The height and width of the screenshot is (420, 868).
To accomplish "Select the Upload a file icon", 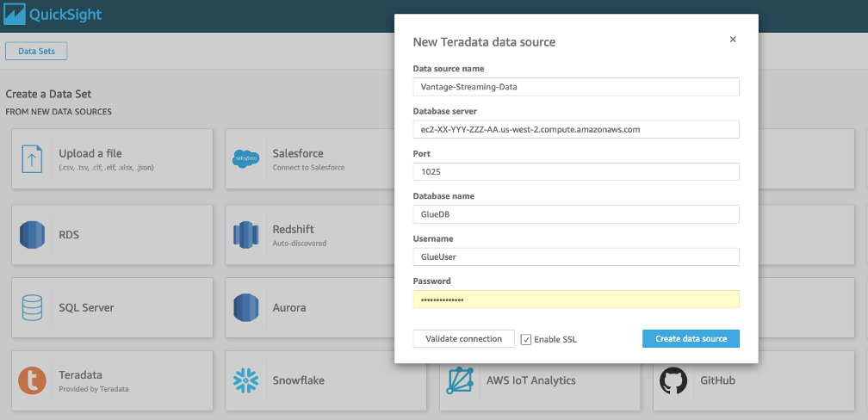I will pyautogui.click(x=32, y=159).
